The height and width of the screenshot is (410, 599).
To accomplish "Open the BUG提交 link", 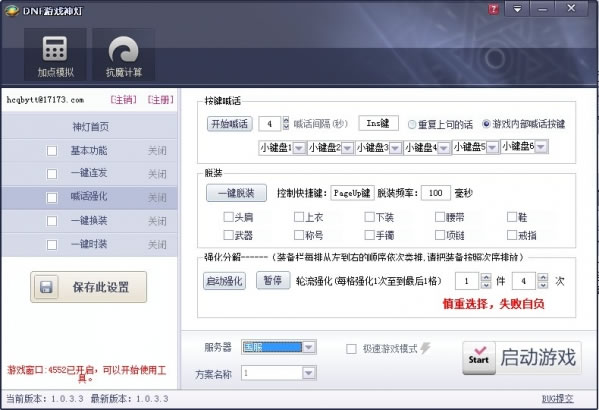I will click(557, 399).
